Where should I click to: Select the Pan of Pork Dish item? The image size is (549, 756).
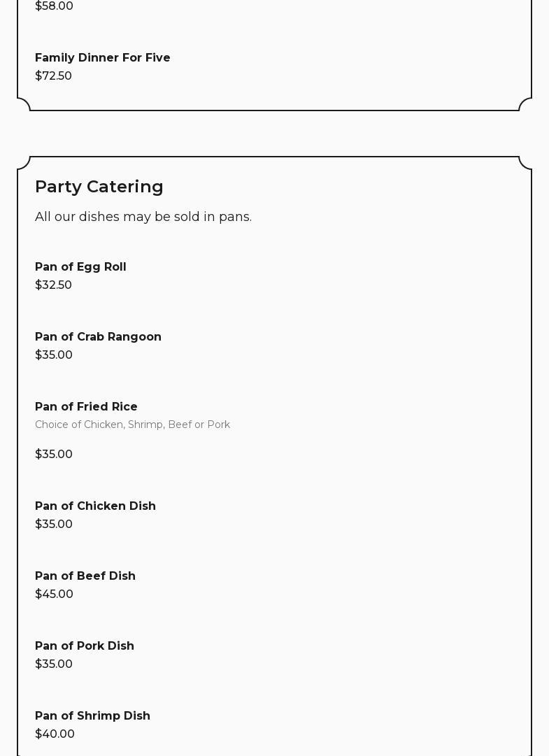pos(85,646)
